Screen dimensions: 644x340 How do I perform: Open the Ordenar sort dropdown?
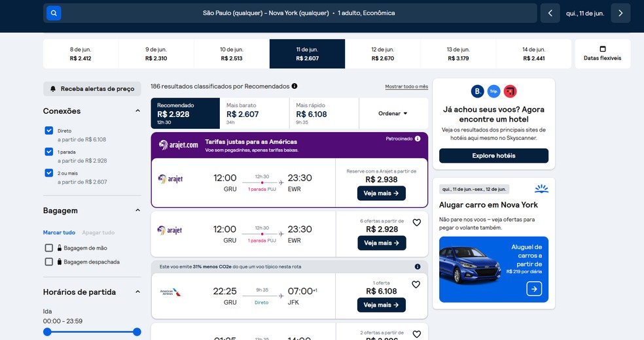(x=393, y=113)
